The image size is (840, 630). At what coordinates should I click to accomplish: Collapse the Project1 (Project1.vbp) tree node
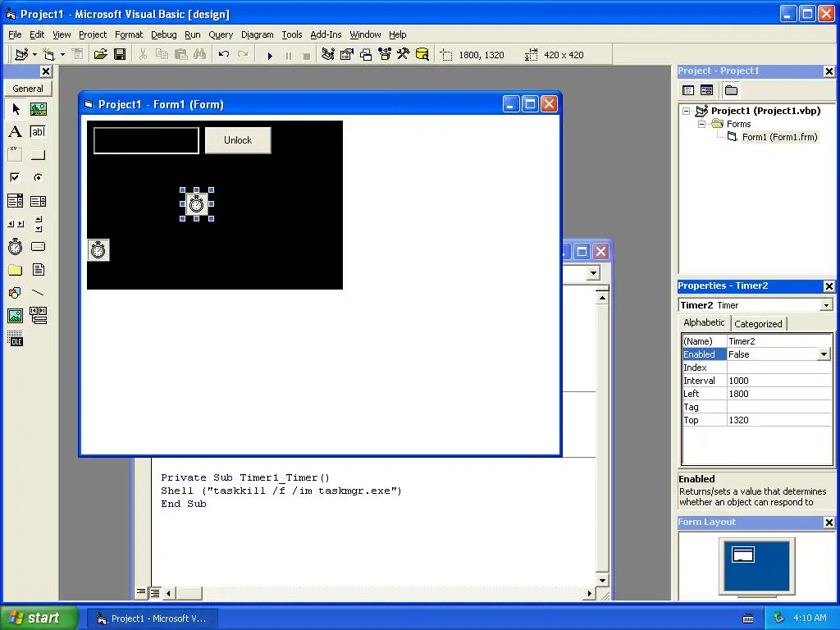click(x=687, y=111)
